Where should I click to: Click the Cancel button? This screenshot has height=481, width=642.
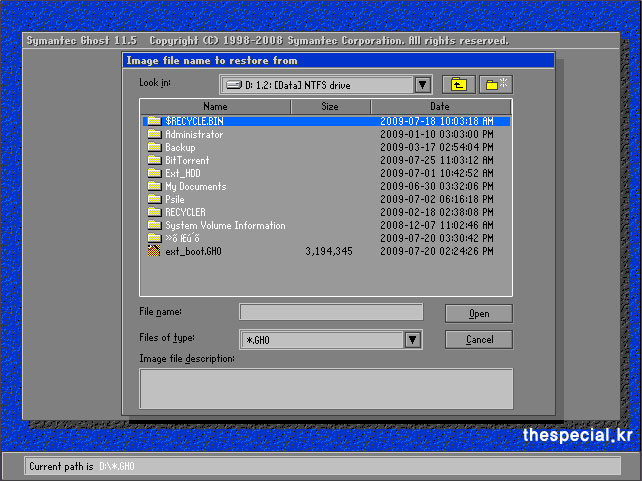click(x=479, y=339)
